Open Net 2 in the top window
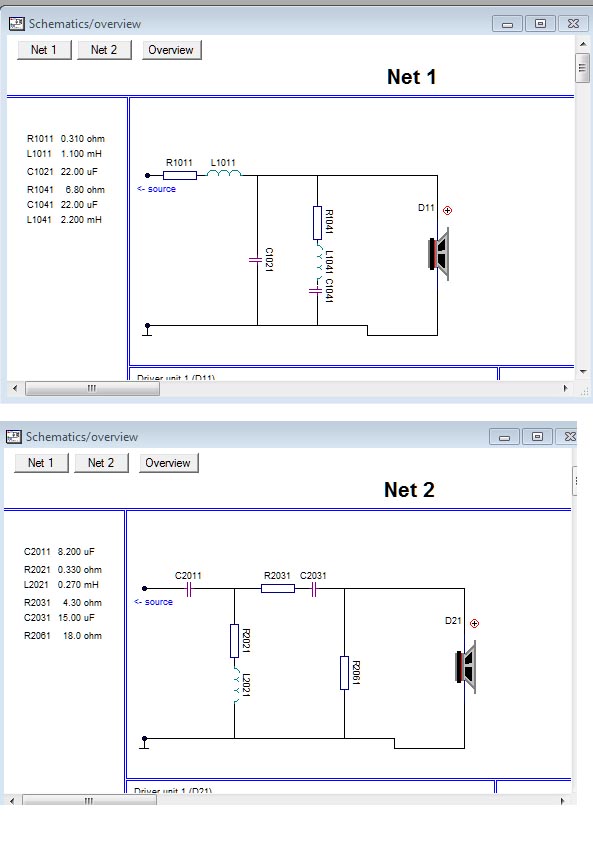 104,50
